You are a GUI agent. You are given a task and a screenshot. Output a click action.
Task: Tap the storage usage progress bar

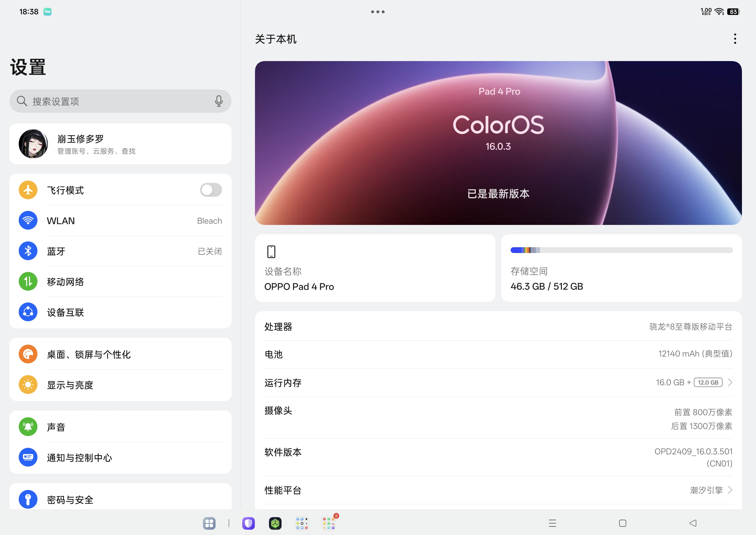[x=621, y=250]
